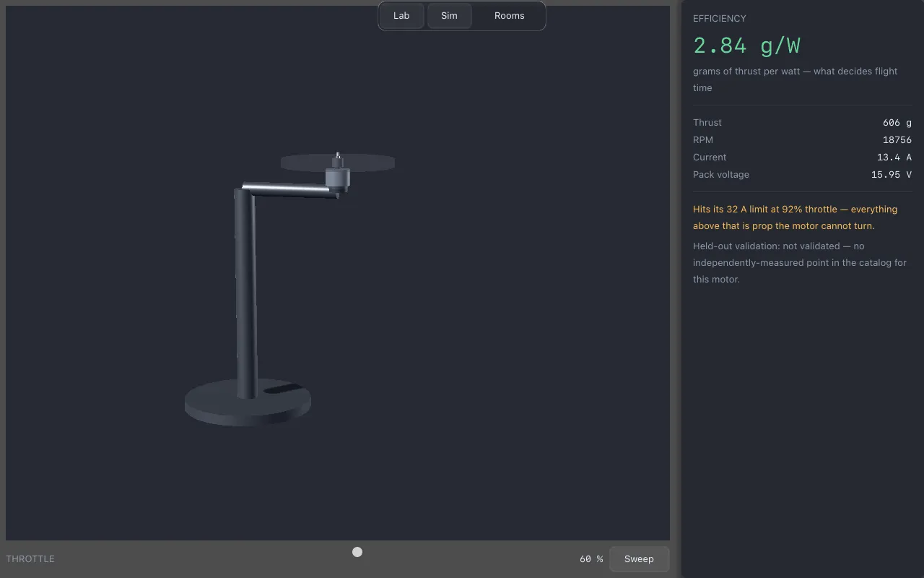Viewport: 924px width, 578px height.
Task: Switch to the Lab tab
Action: [x=401, y=16]
